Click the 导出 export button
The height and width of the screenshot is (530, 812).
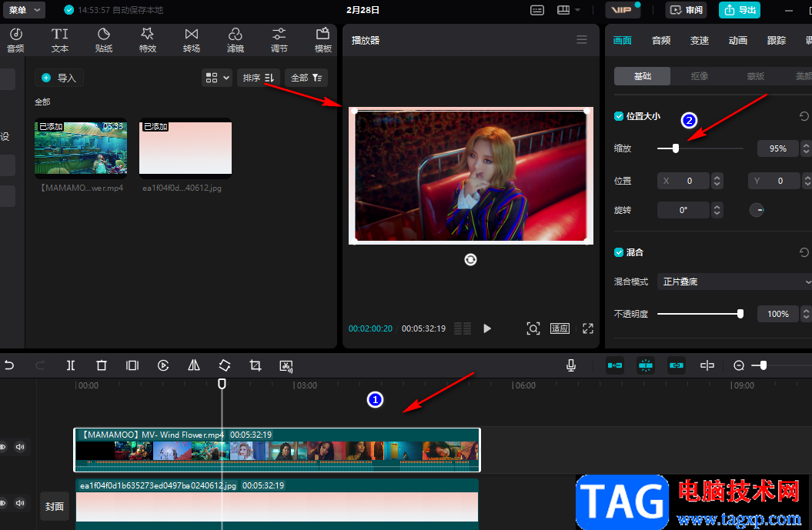click(x=740, y=10)
